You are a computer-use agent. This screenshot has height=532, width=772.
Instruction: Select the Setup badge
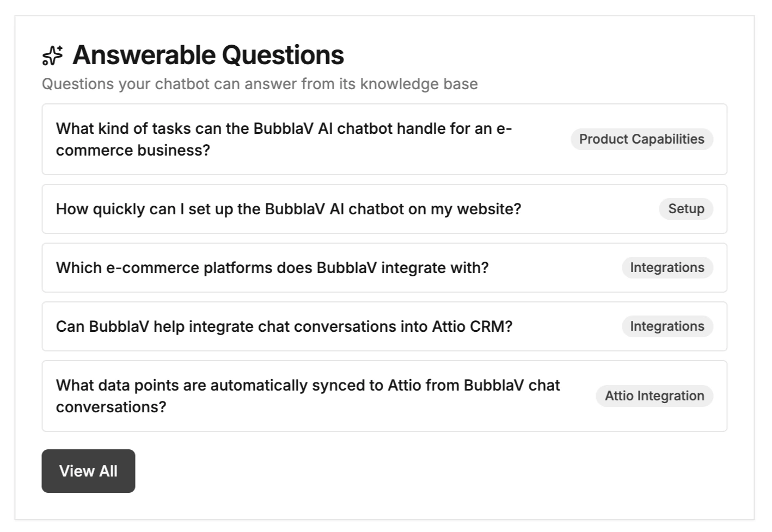click(x=685, y=209)
